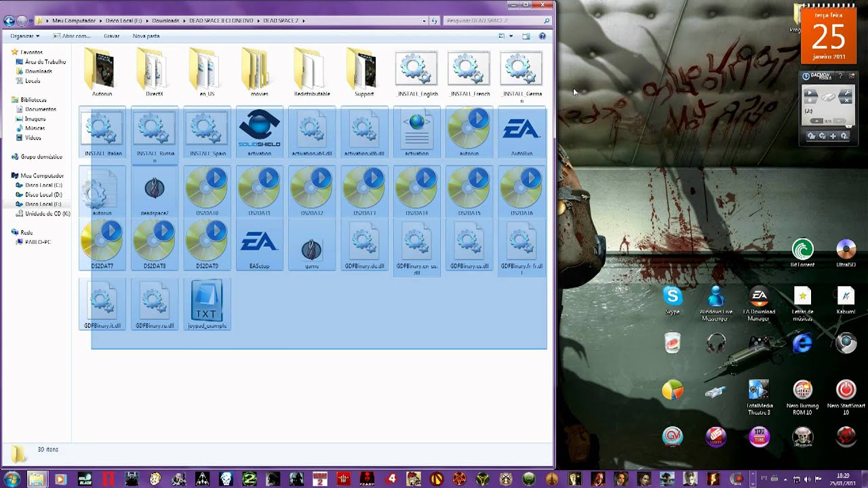
Task: Open BitTorrent desktop shortcut
Action: [x=803, y=253]
